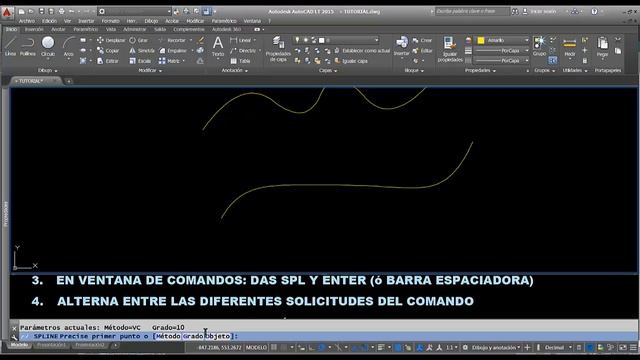Choose the Copiar modify tool
This screenshot has height=360, width=640.
coord(108,51)
